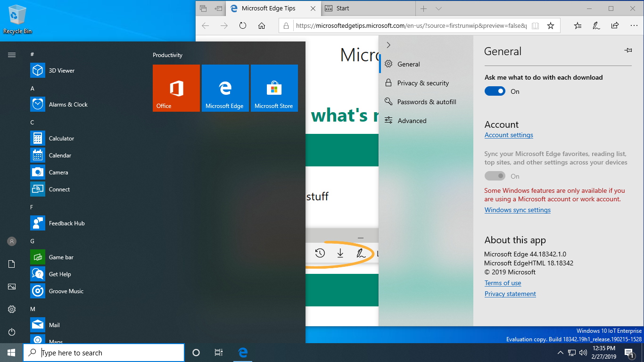Pin the Edge settings pane

pos(628,50)
